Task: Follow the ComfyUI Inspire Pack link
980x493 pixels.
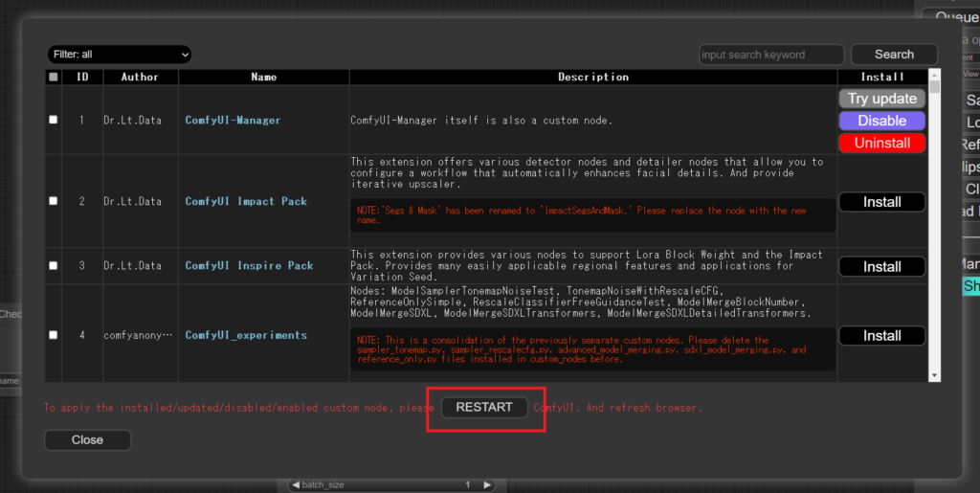Action: pyautogui.click(x=249, y=266)
